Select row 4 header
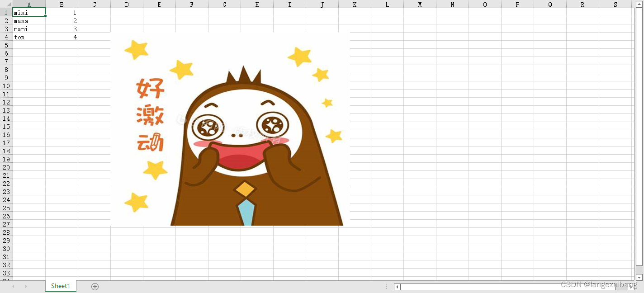The width and height of the screenshot is (644, 293). coord(6,37)
